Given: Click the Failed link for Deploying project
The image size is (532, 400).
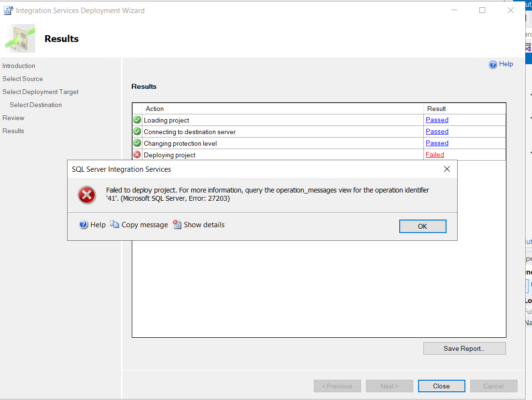Looking at the screenshot, I should [434, 154].
